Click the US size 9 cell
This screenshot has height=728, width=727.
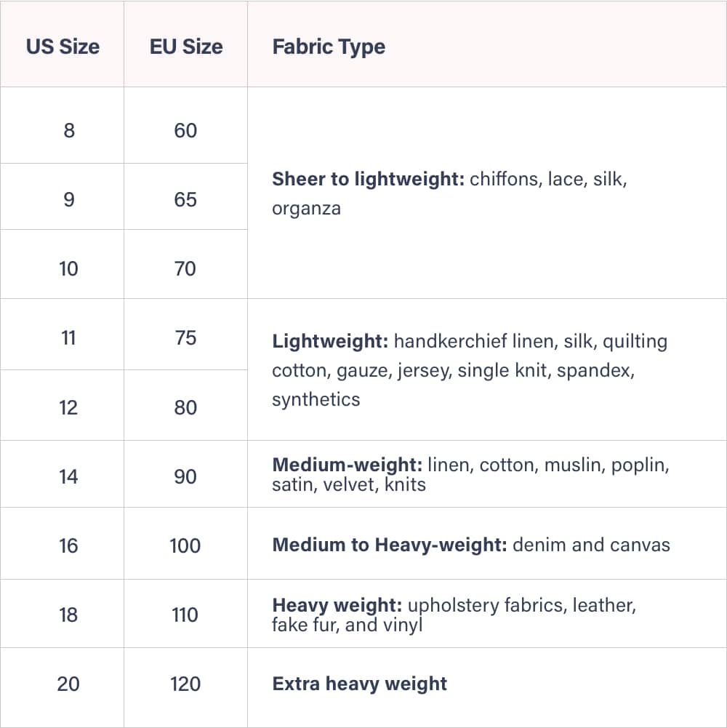tap(69, 199)
